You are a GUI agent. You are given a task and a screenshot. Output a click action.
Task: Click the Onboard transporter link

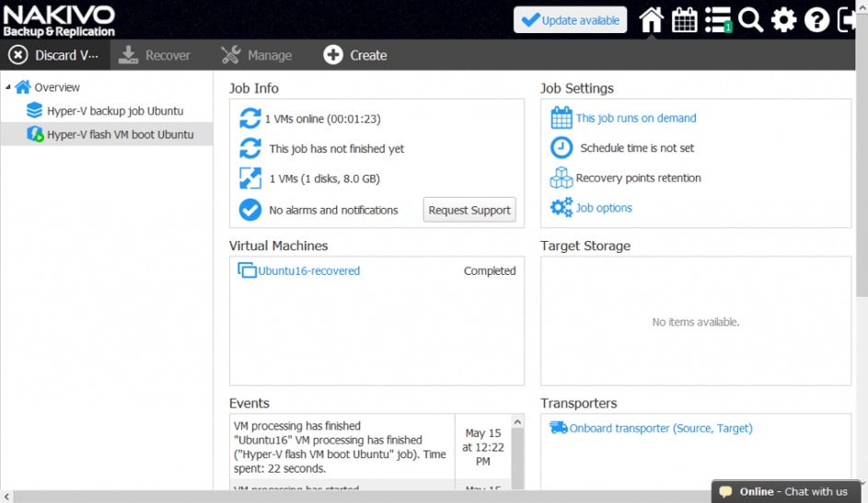(660, 429)
